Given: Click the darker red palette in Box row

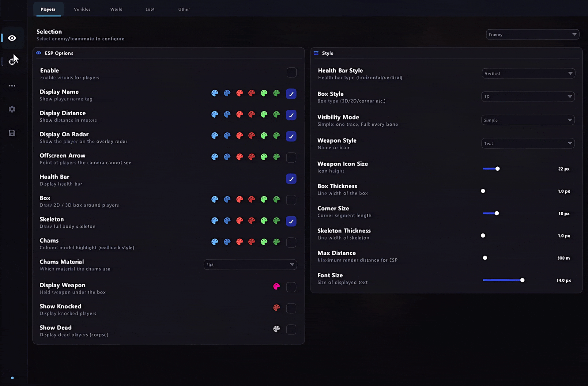Looking at the screenshot, I should pyautogui.click(x=252, y=199).
